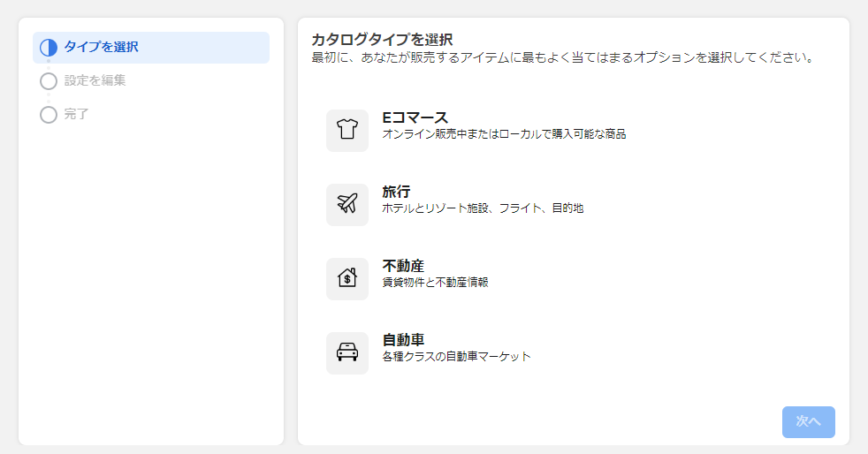Open the タイプを選択 step label
Screen dimensions: 868x454
[102, 47]
